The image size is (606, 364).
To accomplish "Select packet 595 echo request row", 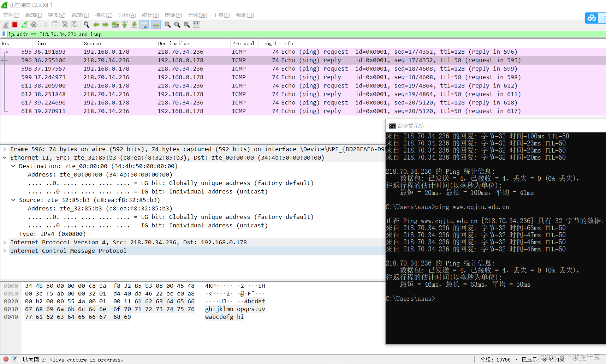I will coord(303,52).
